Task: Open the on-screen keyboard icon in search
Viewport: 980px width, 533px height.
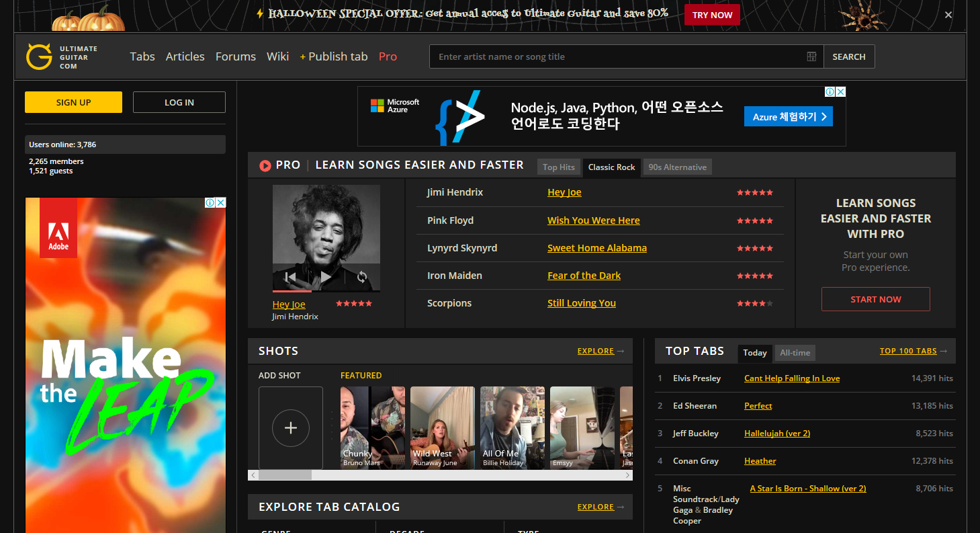Action: click(811, 56)
